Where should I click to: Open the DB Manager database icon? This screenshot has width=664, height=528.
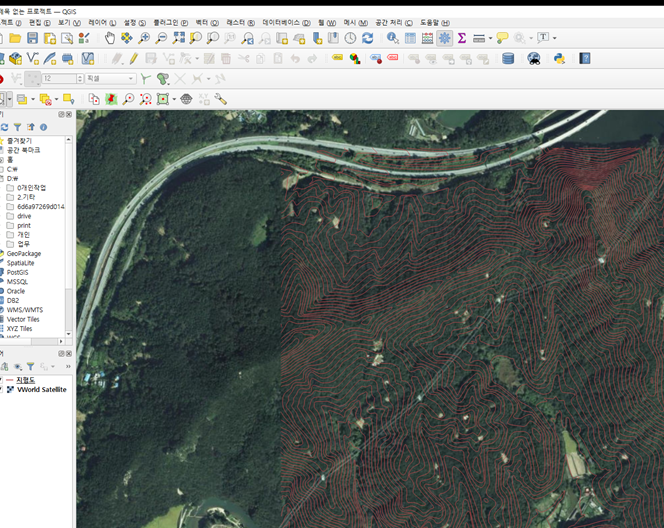[x=508, y=58]
